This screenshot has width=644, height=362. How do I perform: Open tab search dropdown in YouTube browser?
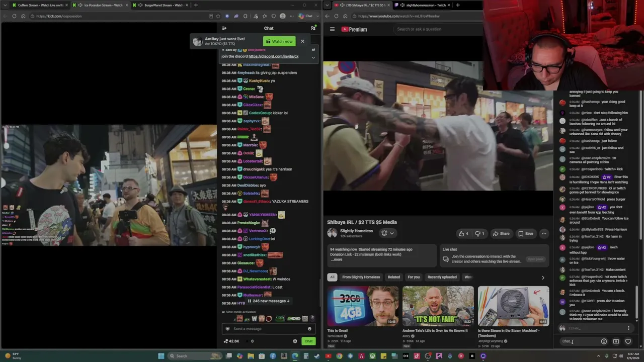pyautogui.click(x=328, y=5)
